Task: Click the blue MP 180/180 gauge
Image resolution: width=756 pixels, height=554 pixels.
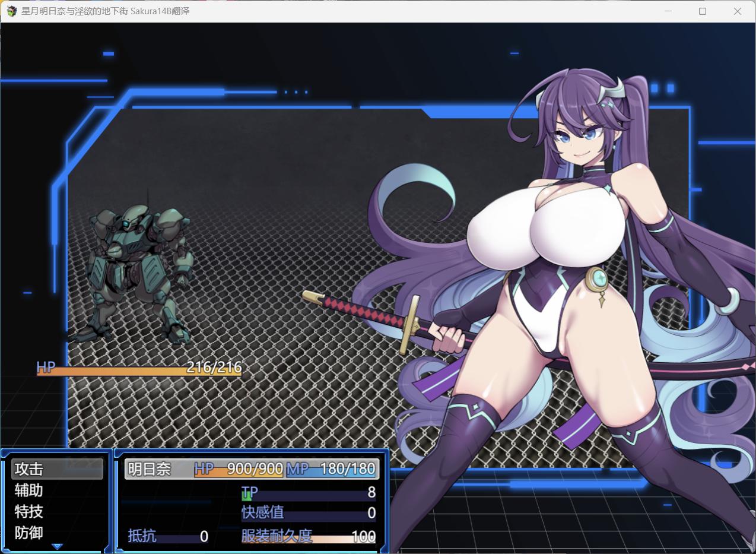Action: tap(331, 469)
